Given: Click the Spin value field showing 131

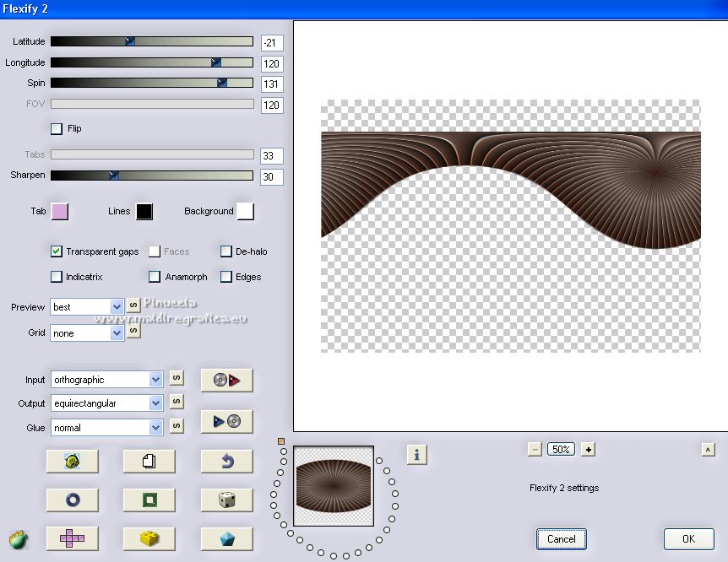Looking at the screenshot, I should click(272, 84).
